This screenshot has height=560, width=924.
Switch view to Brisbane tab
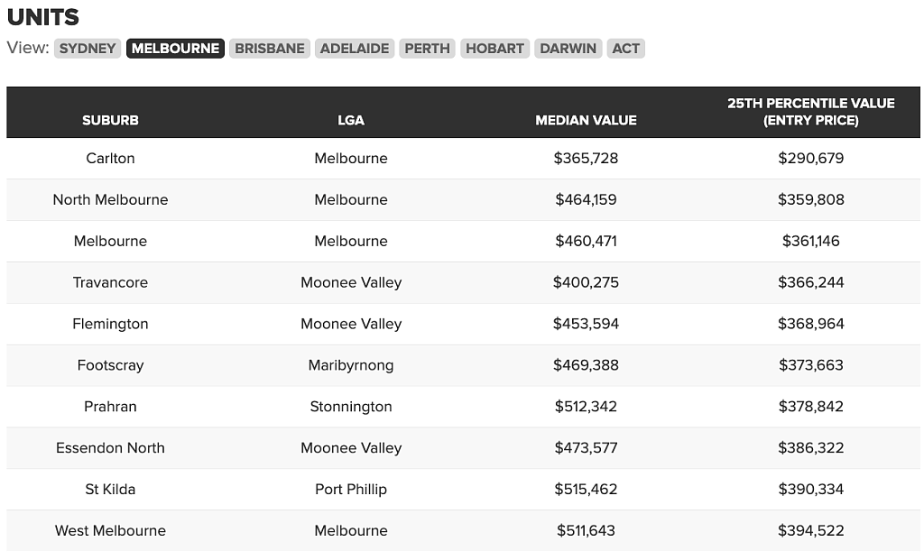pyautogui.click(x=269, y=49)
